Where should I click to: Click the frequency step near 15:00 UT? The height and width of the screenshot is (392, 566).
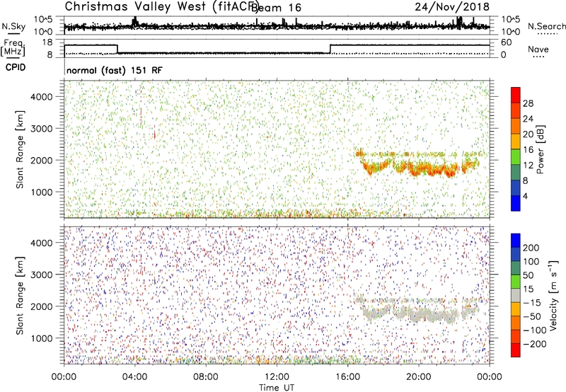point(330,49)
